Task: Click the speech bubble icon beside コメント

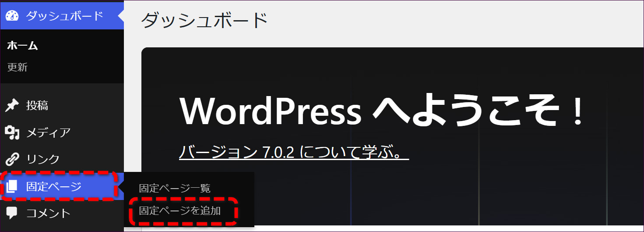Action: pyautogui.click(x=12, y=214)
